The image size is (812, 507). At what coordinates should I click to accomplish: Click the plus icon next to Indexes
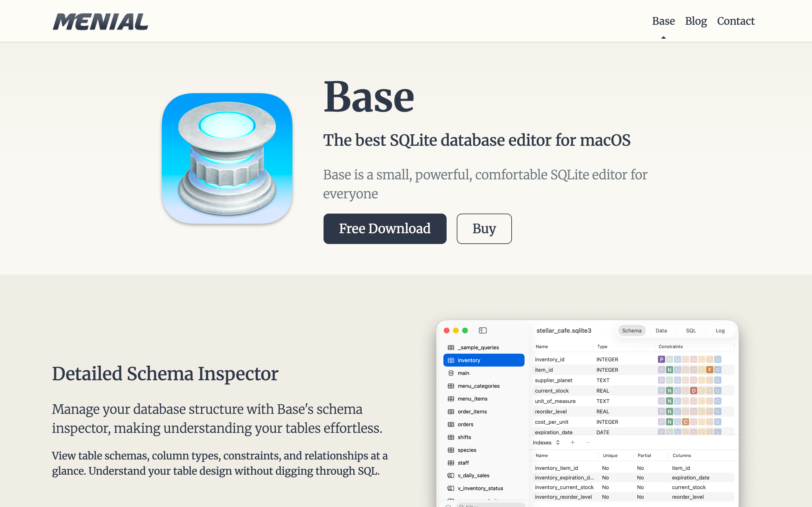(x=573, y=442)
